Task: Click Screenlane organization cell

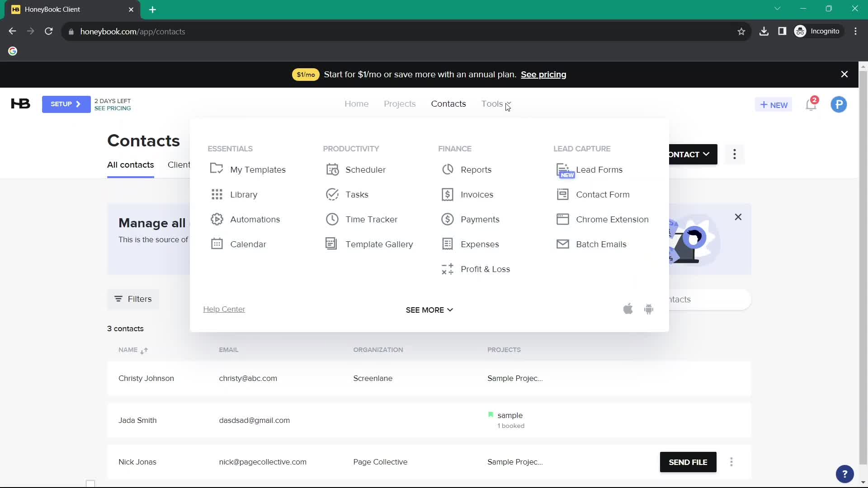Action: (373, 379)
